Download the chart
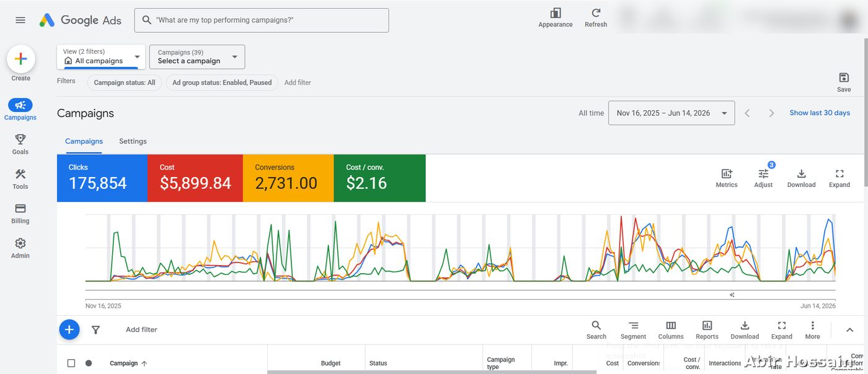 pos(801,178)
